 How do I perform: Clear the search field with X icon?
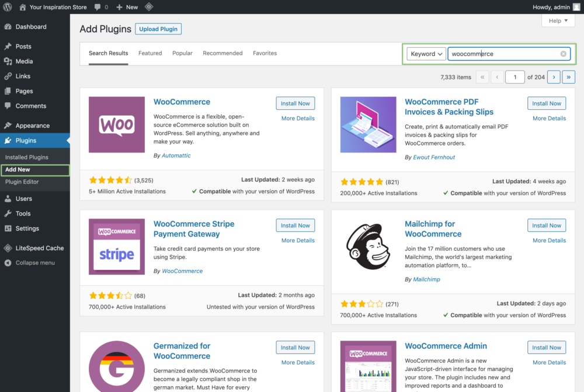pos(563,54)
